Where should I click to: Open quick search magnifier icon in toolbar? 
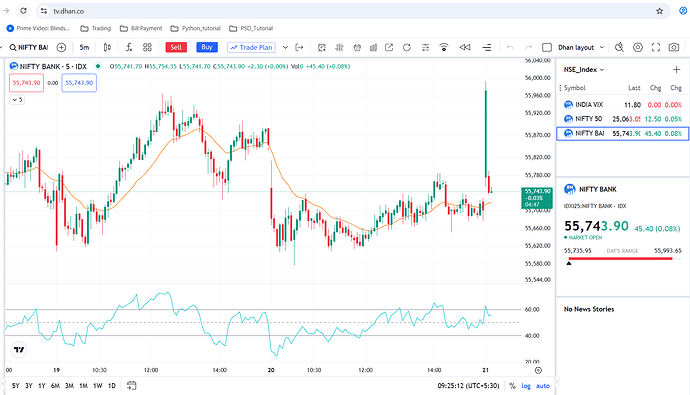[620, 48]
